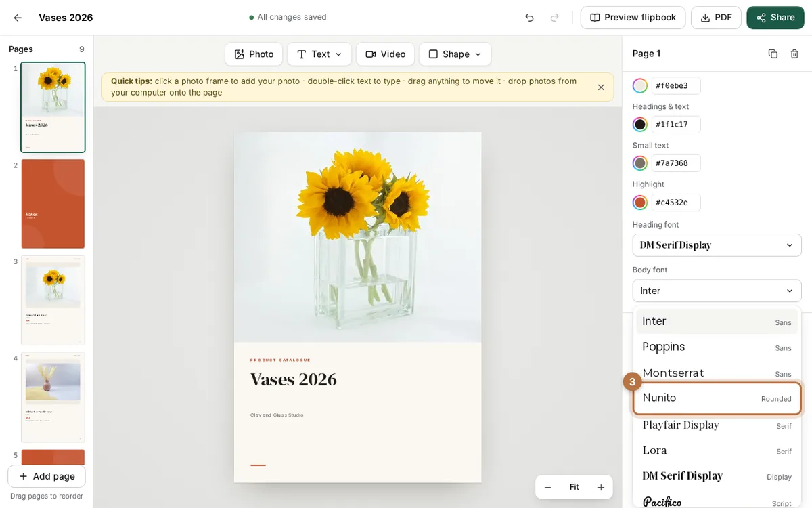Edit the #f0ebe3 hex color field
Screen dimensions: 812x508
coord(676,86)
